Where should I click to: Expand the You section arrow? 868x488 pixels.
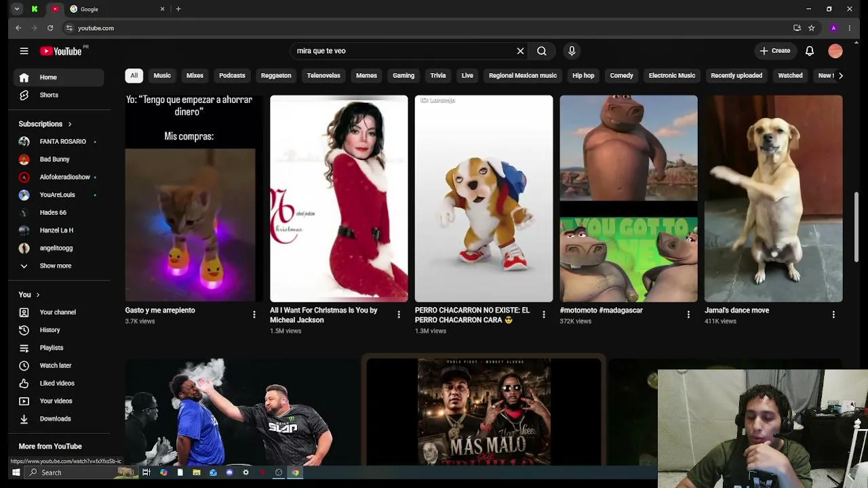point(37,295)
